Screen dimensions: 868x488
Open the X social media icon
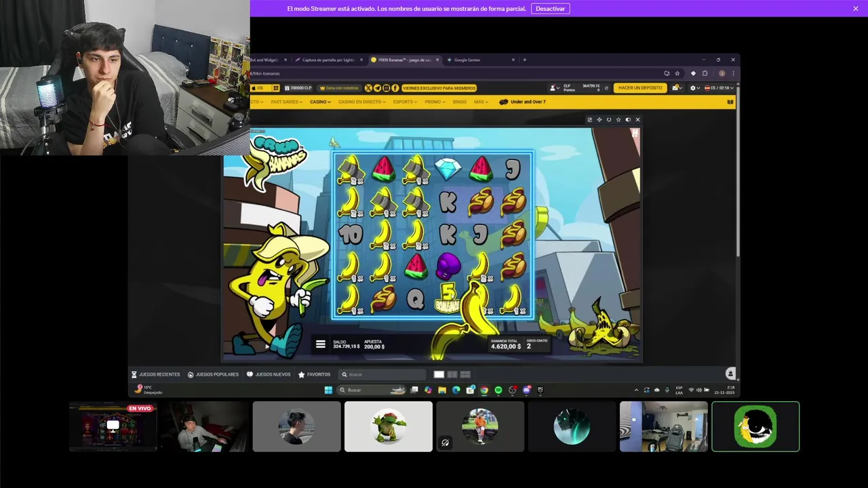[x=368, y=88]
